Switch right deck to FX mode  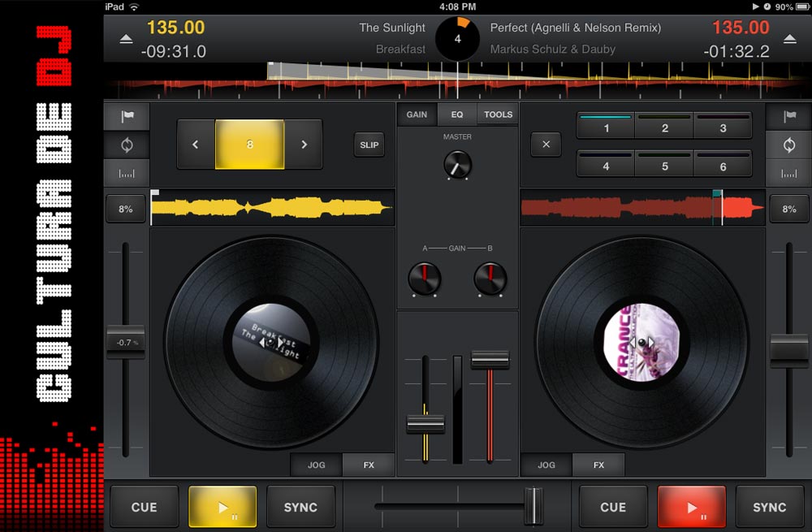598,465
